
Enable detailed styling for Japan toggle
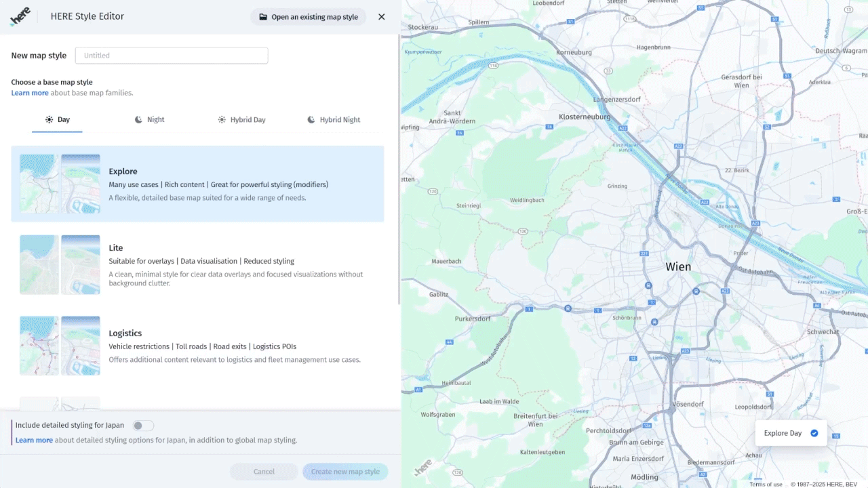pyautogui.click(x=143, y=426)
